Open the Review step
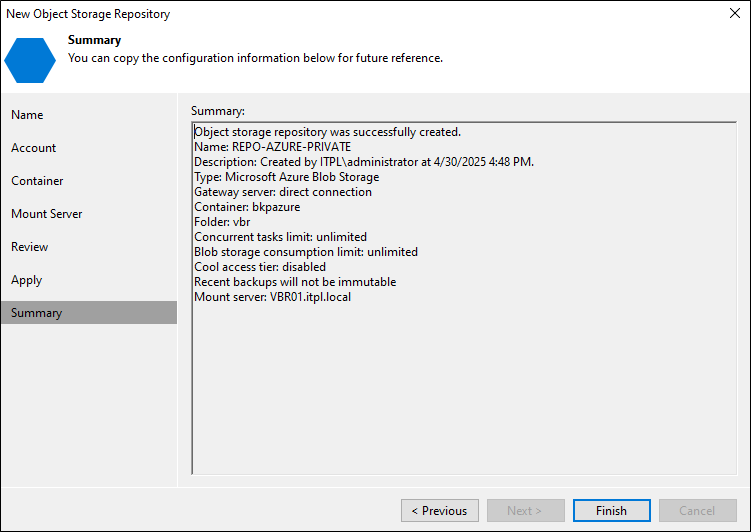Image resolution: width=751 pixels, height=532 pixels. [x=30, y=247]
